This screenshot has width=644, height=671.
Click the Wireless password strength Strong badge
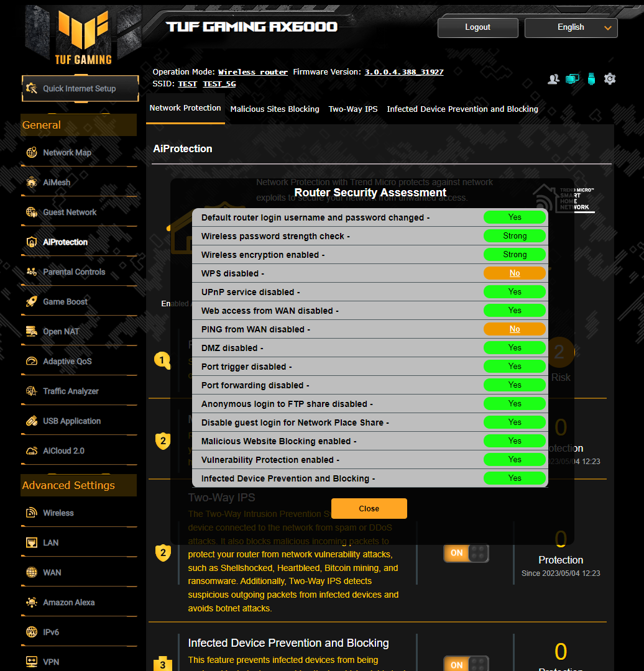pos(515,236)
